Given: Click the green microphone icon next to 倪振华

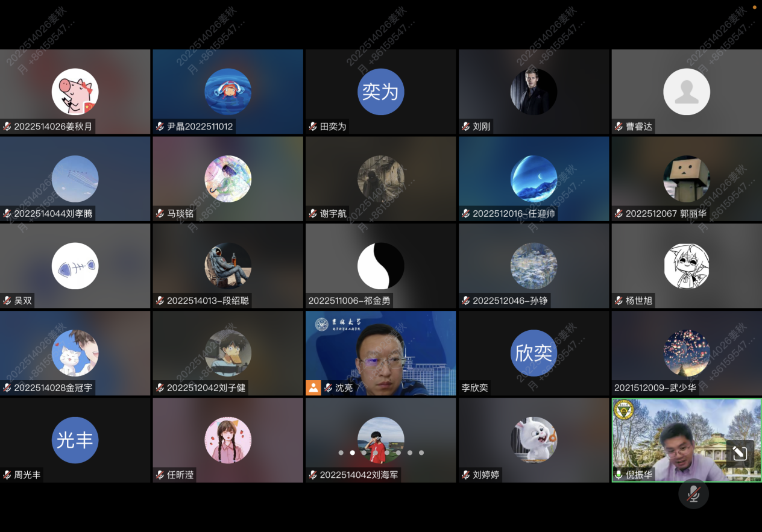Looking at the screenshot, I should pos(619,475).
